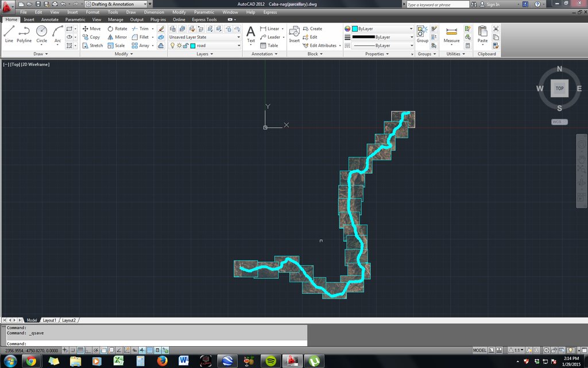Image resolution: width=588 pixels, height=368 pixels.
Task: Add a Table annotation
Action: 269,45
